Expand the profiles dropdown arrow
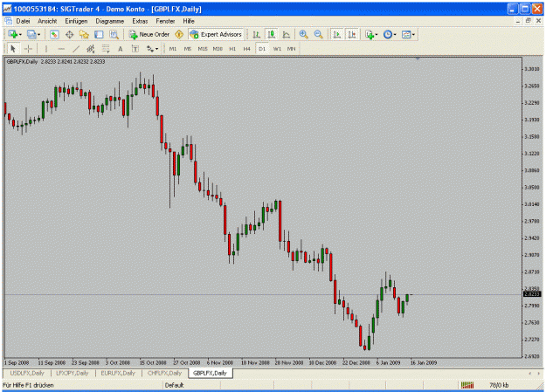546x392 pixels. [38, 34]
